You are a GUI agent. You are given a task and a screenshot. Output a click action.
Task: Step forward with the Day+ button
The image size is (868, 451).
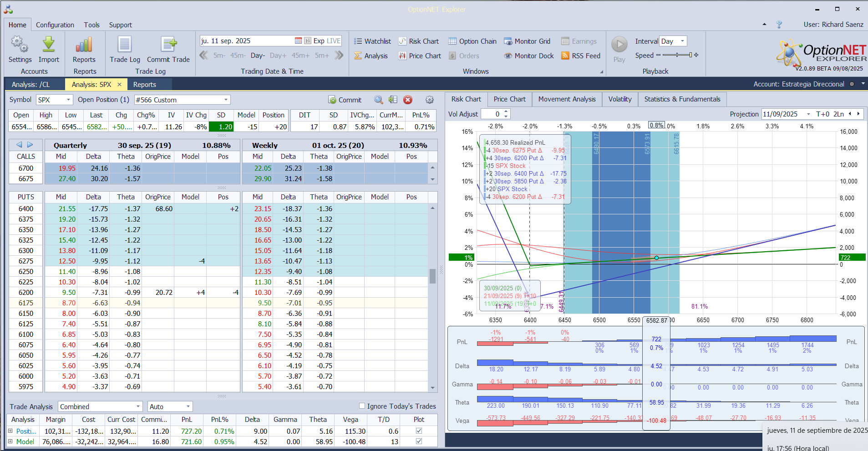(278, 56)
